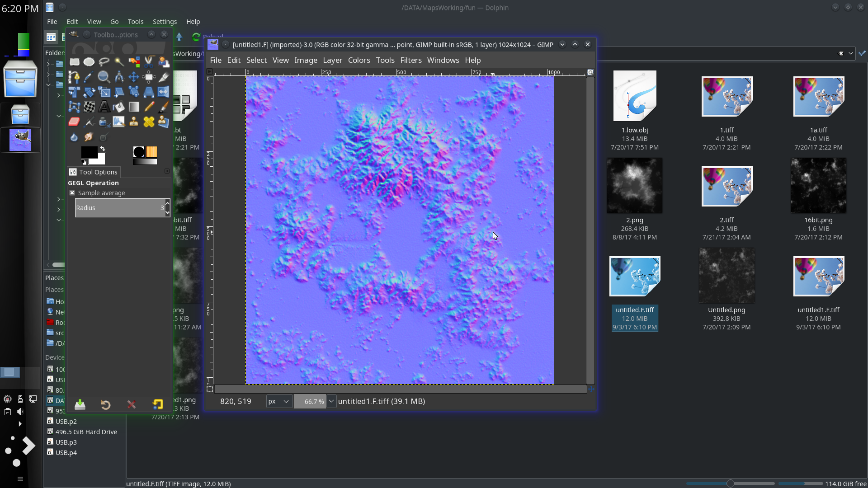Toggle zoom image when window resizes
The height and width of the screenshot is (488, 868).
(590, 72)
